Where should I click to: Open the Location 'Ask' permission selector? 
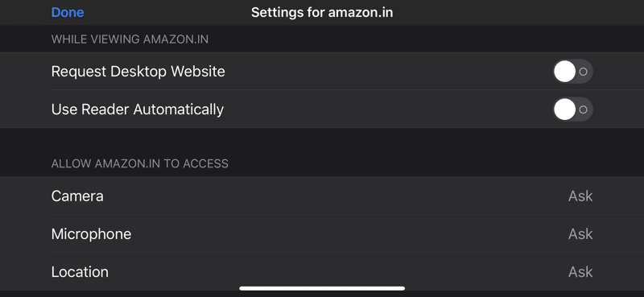point(580,271)
